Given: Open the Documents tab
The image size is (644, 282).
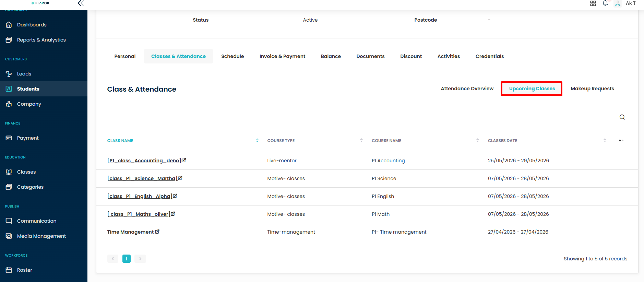Looking at the screenshot, I should (370, 56).
